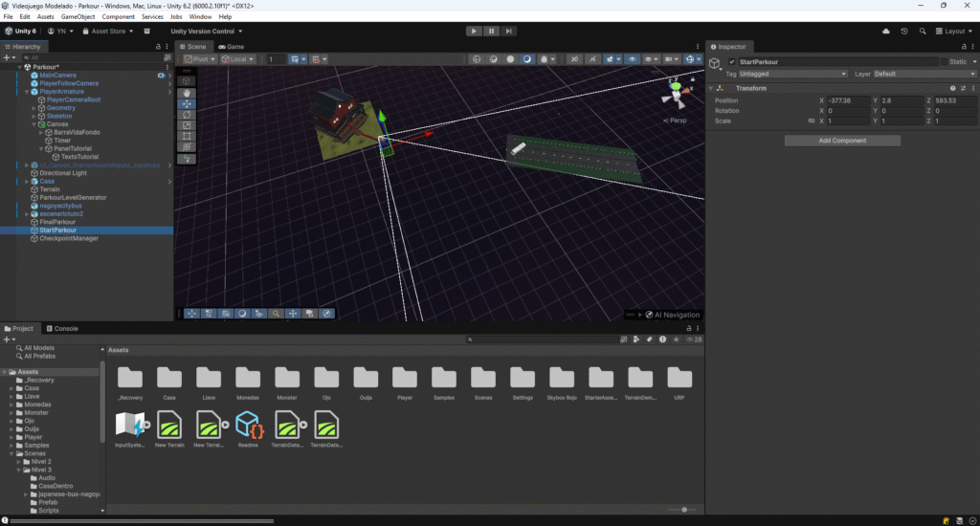Toggle MainCamera visibility eye icon in Hierarchy
This screenshot has height=526, width=980.
(x=162, y=75)
